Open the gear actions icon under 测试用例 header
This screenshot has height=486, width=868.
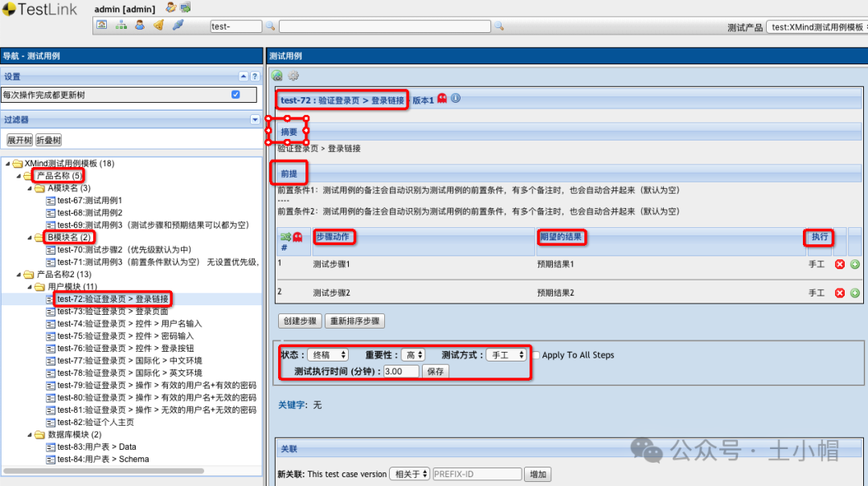coord(293,76)
